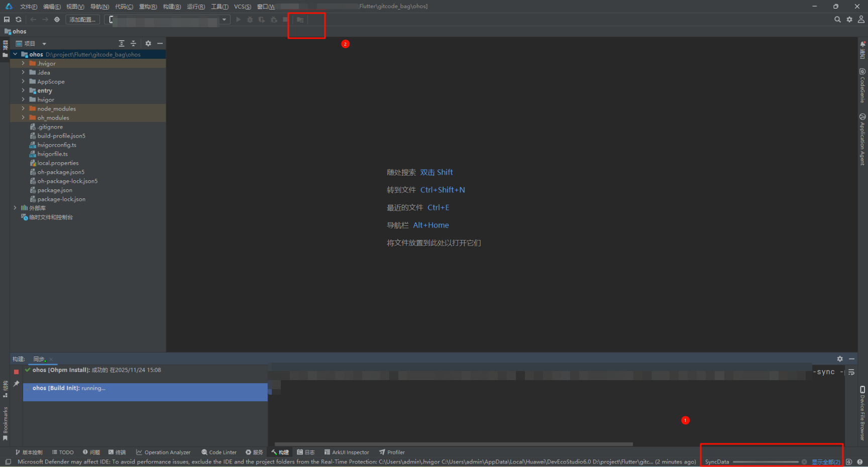The height and width of the screenshot is (467, 868).
Task: Open the Build (构建) menu
Action: (172, 7)
